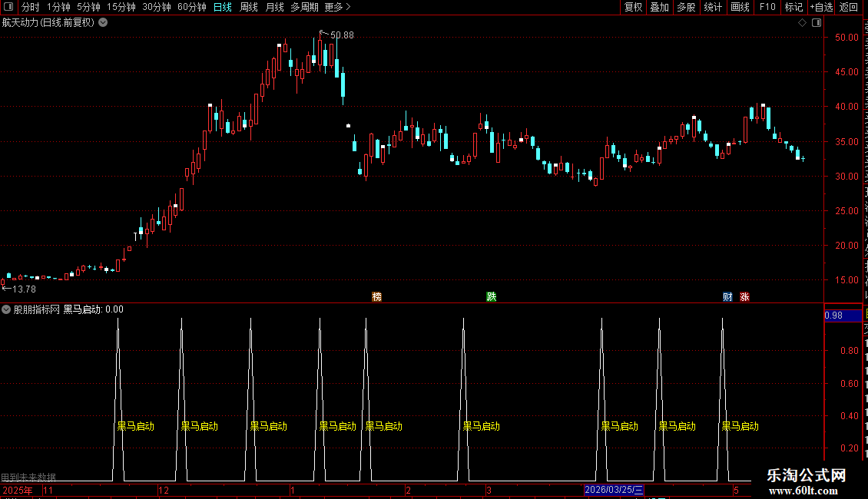The height and width of the screenshot is (499, 868).
Task: Click the 50.88 high price label
Action: click(x=342, y=35)
